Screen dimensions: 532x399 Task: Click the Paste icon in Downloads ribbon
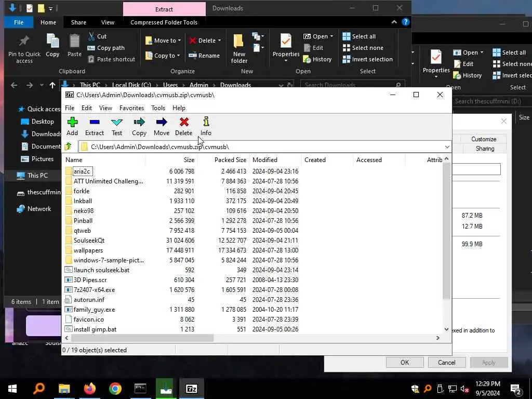(x=74, y=46)
